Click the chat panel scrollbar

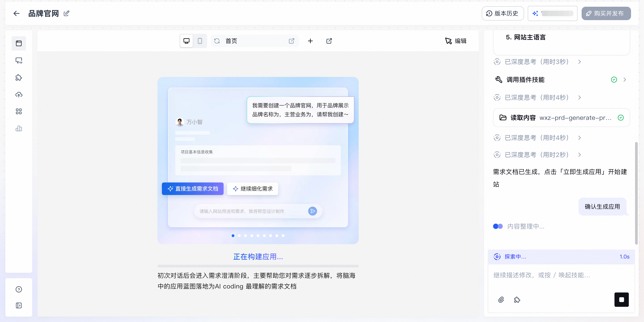636,193
